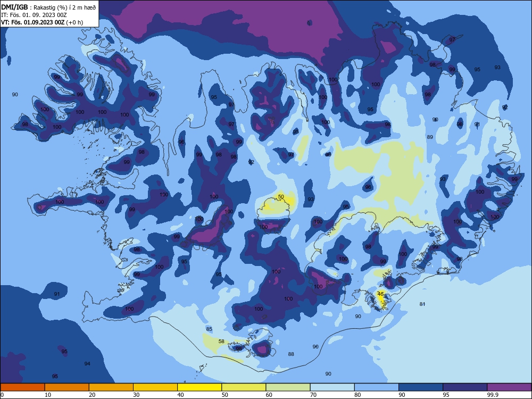Click the 20 legend tick label

point(92,395)
